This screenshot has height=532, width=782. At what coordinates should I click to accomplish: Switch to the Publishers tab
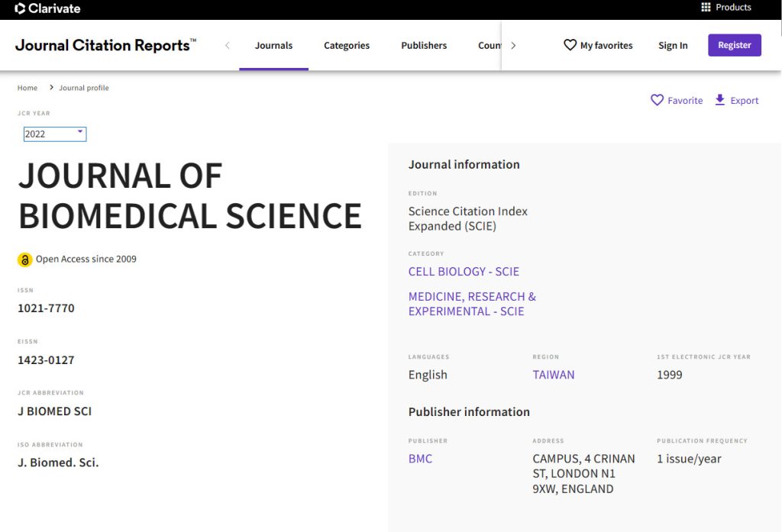(424, 45)
